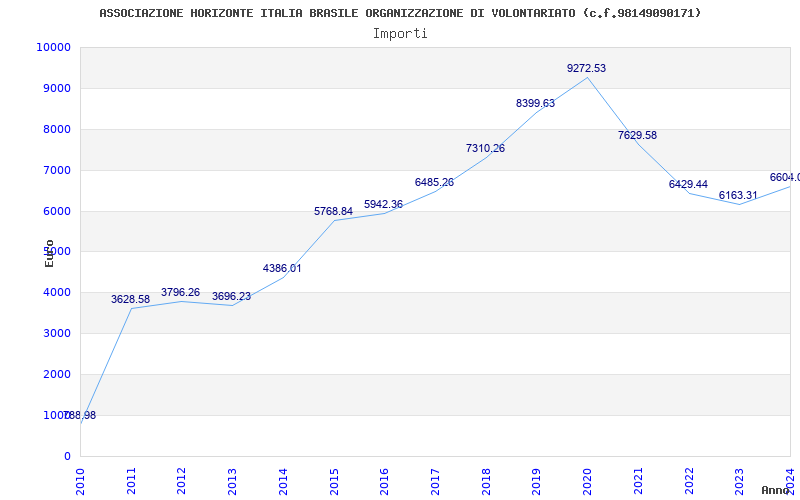This screenshot has width=800, height=500.
Task: Select the 4386.01 data label
Action: (x=282, y=268)
